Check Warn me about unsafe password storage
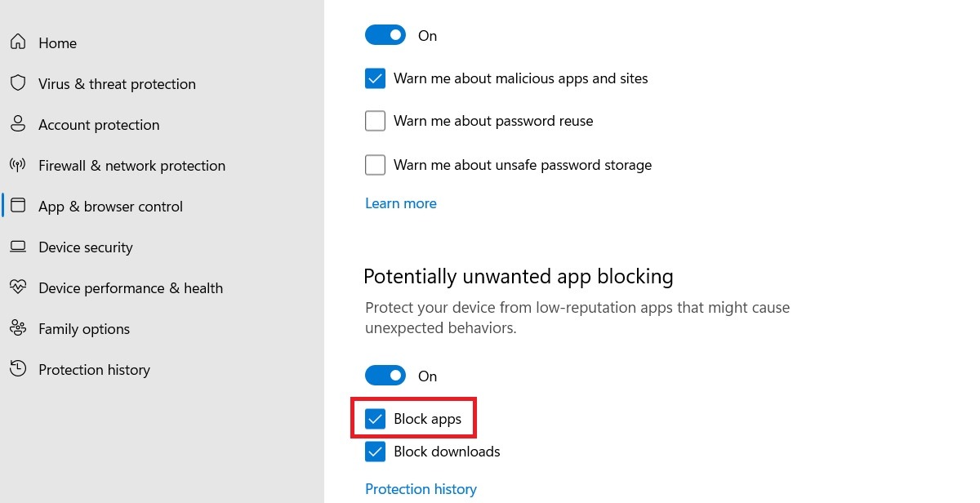The height and width of the screenshot is (503, 980). pyautogui.click(x=375, y=164)
